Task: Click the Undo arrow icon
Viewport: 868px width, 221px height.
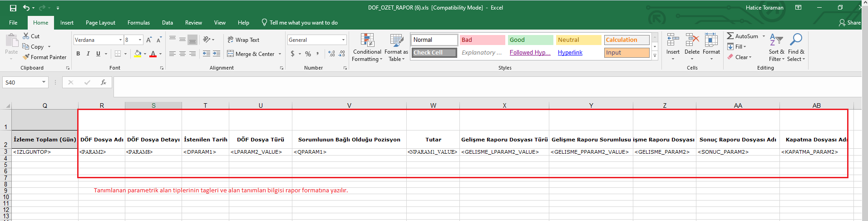Action: (x=26, y=8)
